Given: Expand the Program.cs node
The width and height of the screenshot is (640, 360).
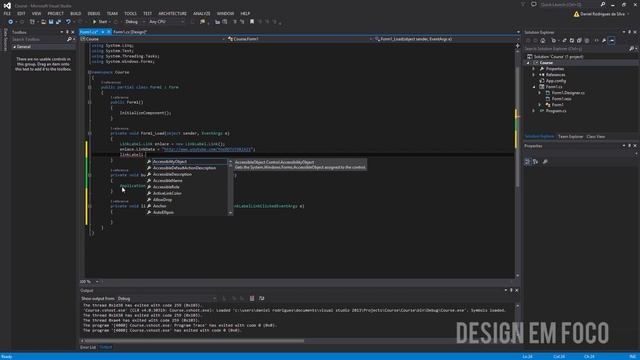Looking at the screenshot, I should [x=533, y=111].
